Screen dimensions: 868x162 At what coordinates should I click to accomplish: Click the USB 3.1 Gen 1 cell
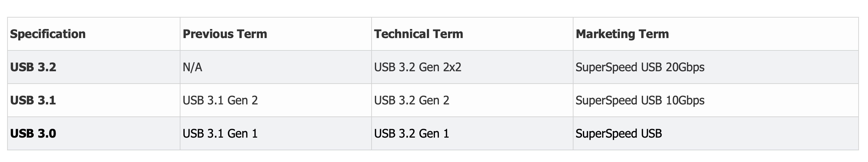pos(220,134)
